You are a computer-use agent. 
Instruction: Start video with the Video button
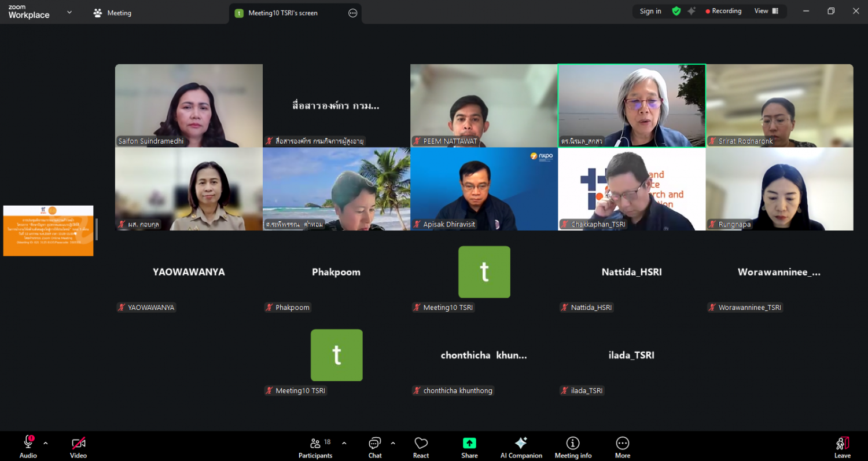pos(78,447)
